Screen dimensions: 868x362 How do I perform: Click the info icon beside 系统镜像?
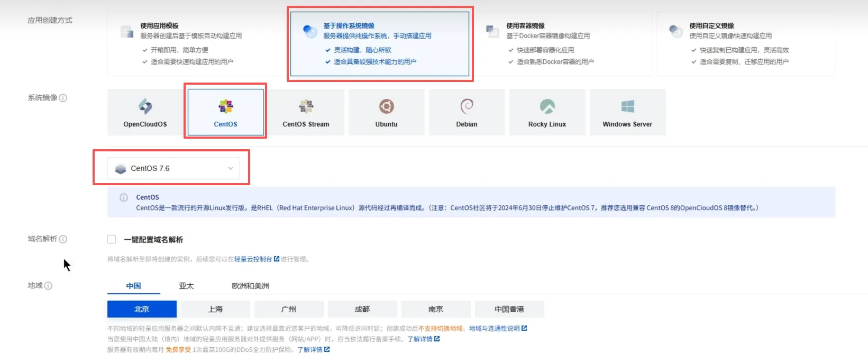coord(63,98)
